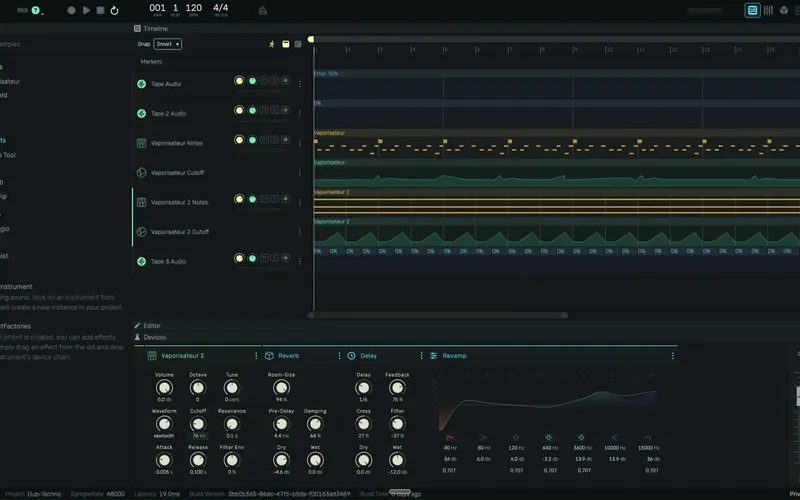Toggle the grey regions view icon
This screenshot has width=800, height=500.
pyautogui.click(x=298, y=44)
